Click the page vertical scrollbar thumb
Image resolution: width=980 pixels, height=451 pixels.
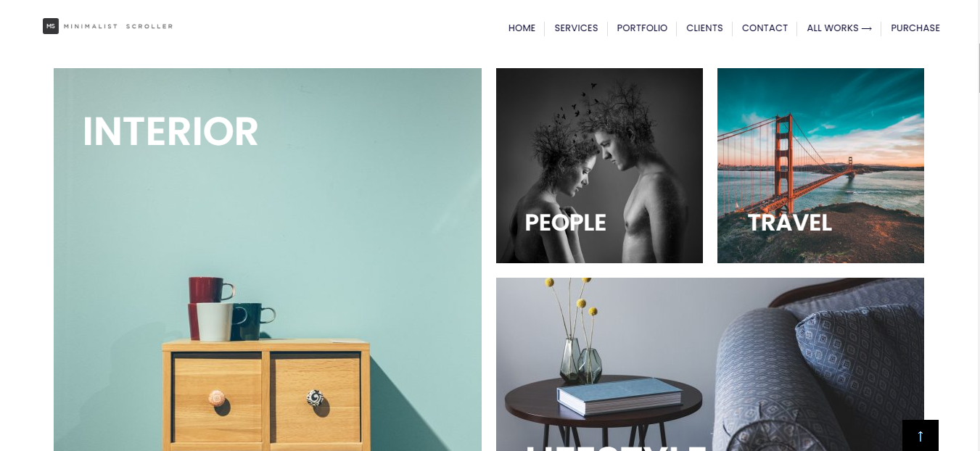tap(979, 67)
